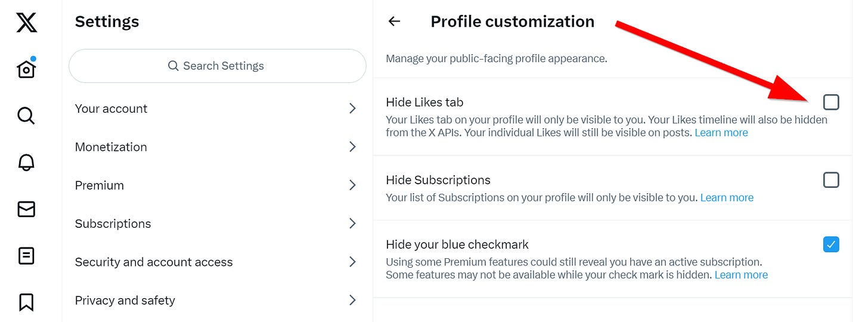Expand Your account chevron
The height and width of the screenshot is (322, 868).
[x=352, y=109]
